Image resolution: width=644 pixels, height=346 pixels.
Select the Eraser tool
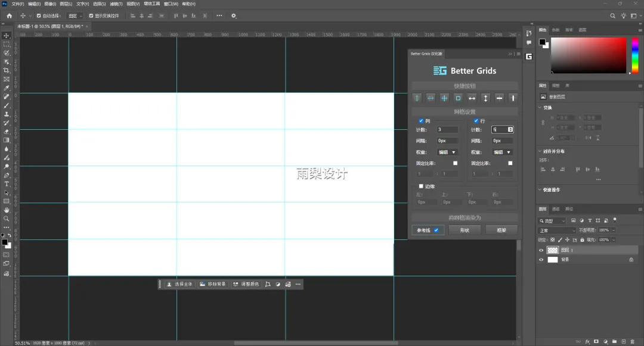point(7,132)
